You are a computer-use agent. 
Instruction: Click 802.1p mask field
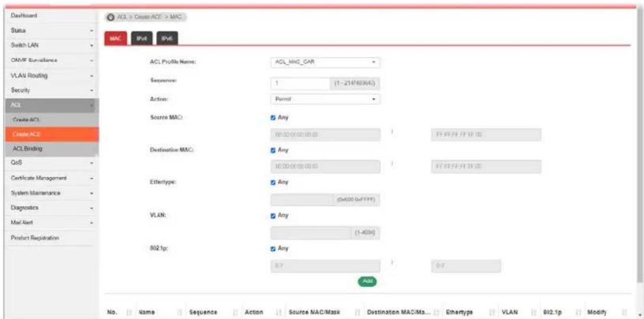tap(466, 266)
